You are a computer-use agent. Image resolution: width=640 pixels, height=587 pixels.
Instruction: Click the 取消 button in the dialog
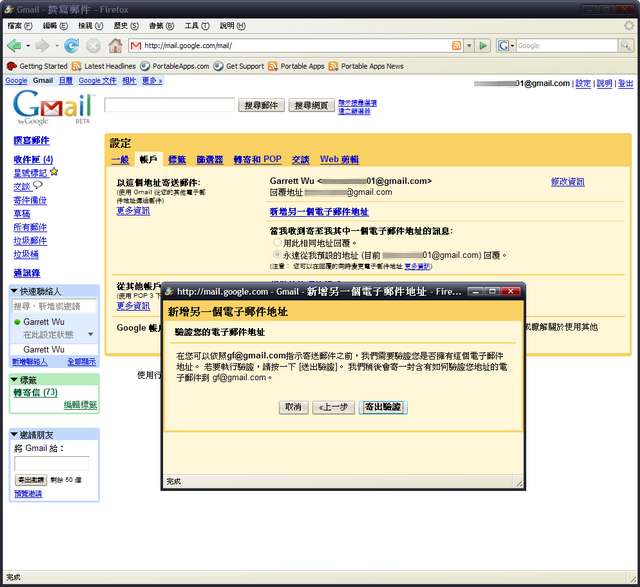(x=293, y=407)
